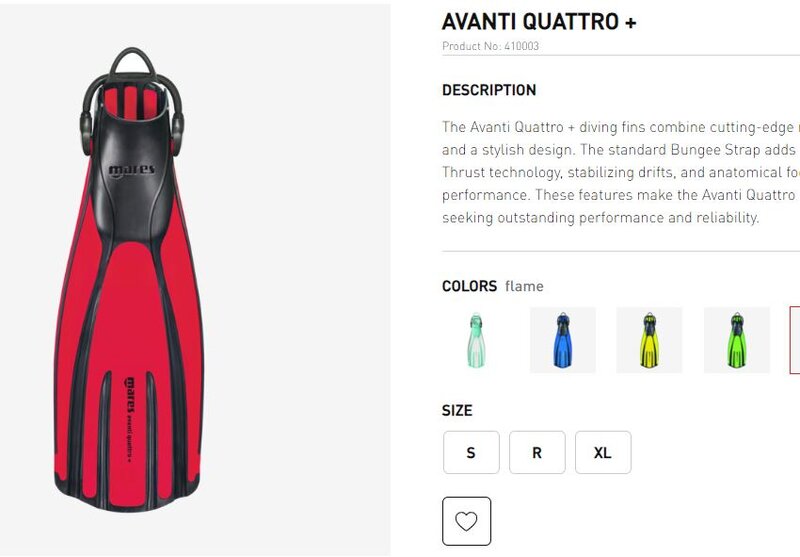The image size is (800, 557).
Task: Select the clear translucent fin color
Action: [x=476, y=340]
